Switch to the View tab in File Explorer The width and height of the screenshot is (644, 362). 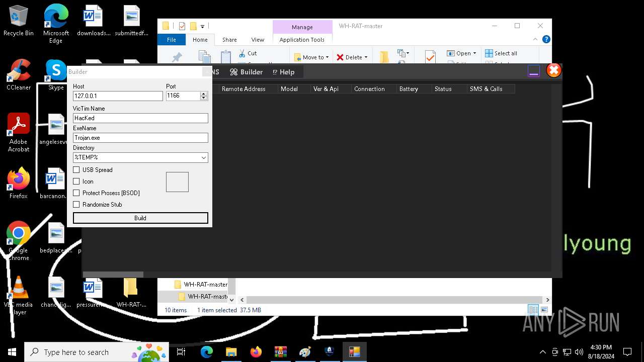click(x=258, y=40)
